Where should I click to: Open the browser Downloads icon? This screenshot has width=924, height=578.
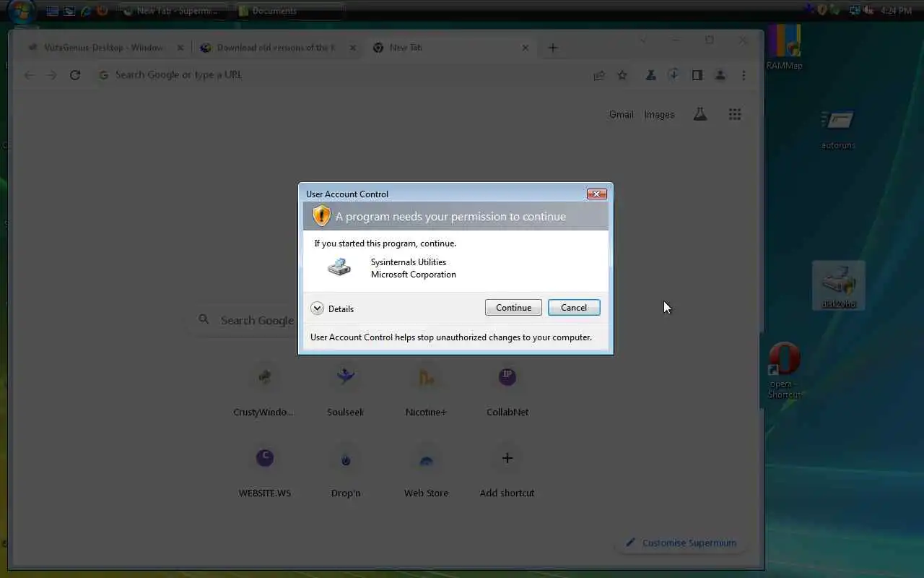[674, 74]
